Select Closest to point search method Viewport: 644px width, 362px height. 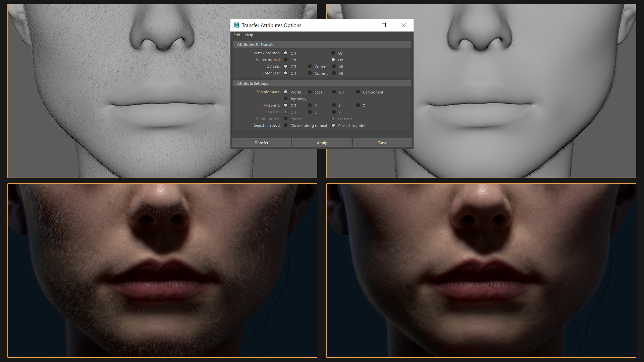(333, 125)
